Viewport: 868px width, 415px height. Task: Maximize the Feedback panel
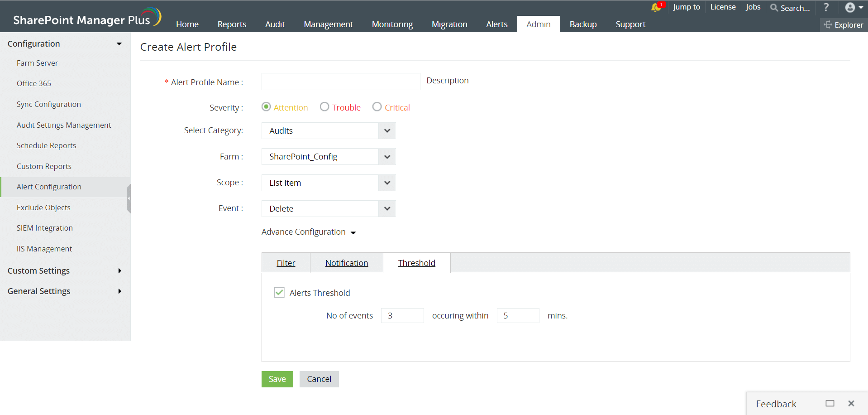tap(830, 403)
